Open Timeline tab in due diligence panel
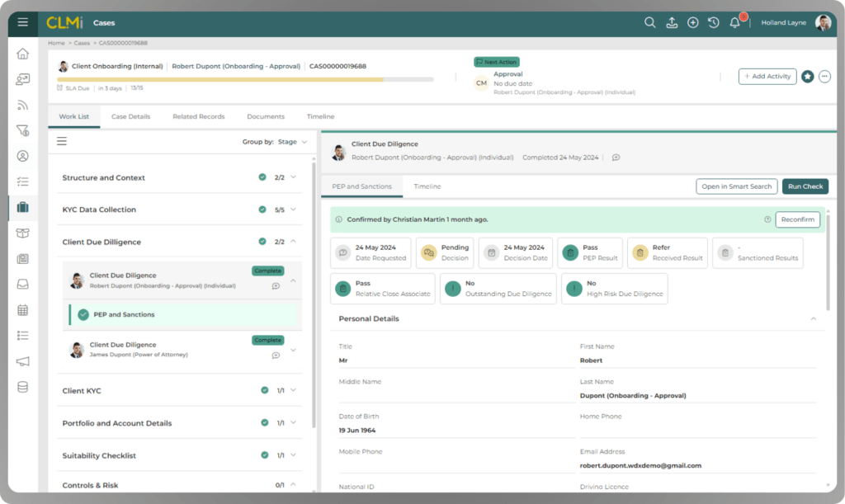Screen dimensions: 845x504 427,186
